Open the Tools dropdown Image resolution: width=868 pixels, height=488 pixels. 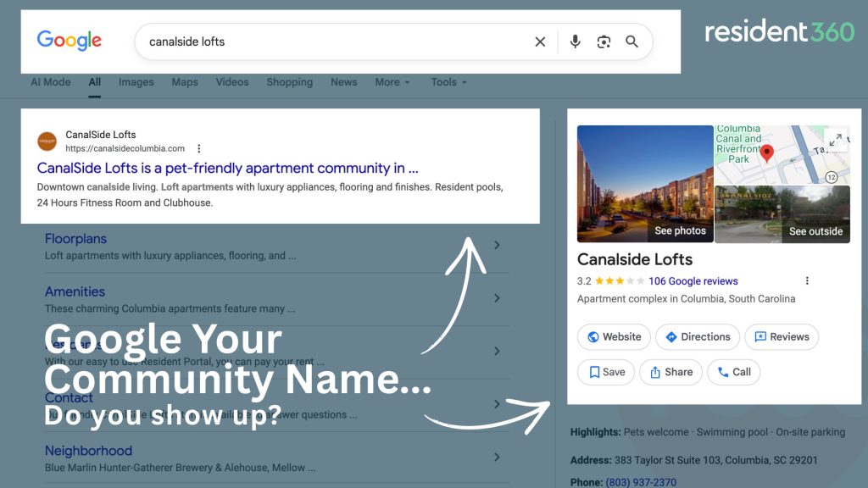tap(448, 82)
